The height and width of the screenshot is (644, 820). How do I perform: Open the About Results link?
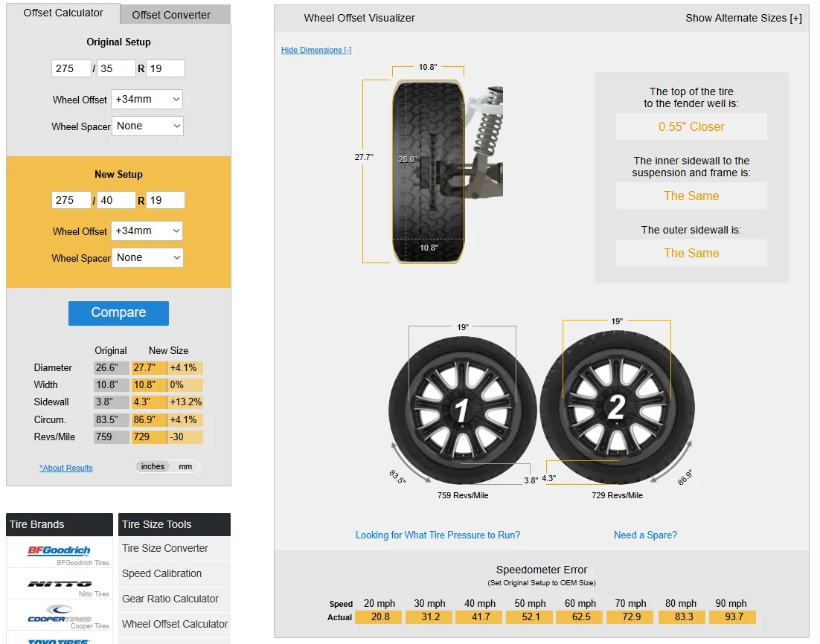click(x=66, y=468)
